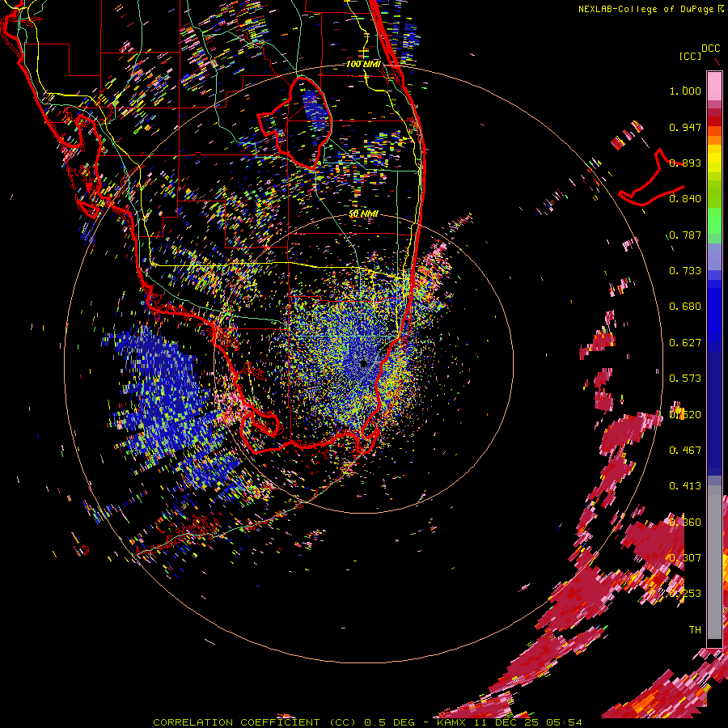Click CORRELATION COEFFICIENT (CC) in the caption

255,722
